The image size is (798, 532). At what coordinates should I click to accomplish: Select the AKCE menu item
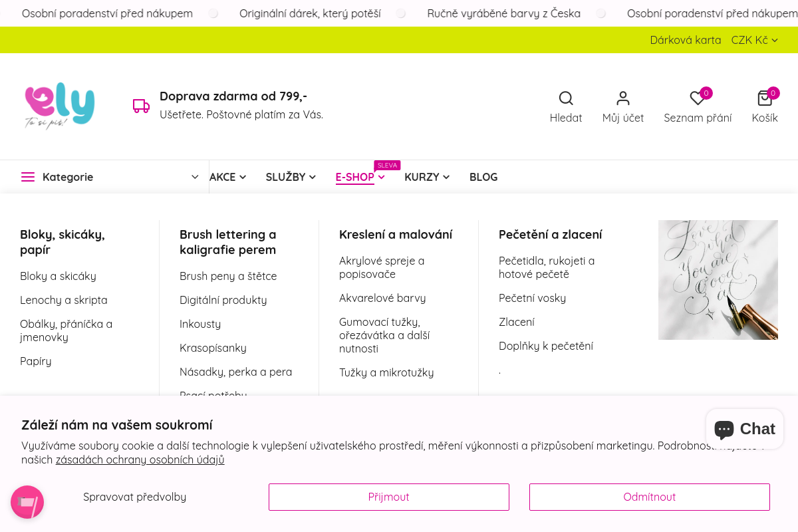click(x=227, y=177)
